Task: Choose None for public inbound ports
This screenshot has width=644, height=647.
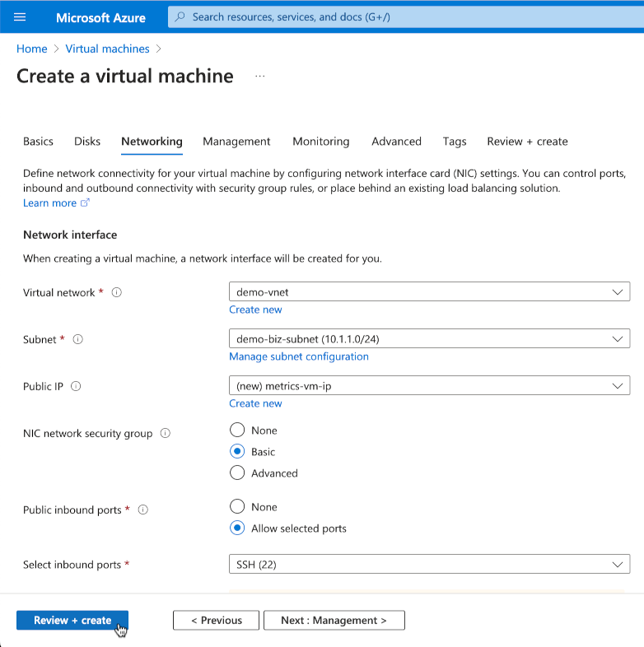Action: (237, 506)
